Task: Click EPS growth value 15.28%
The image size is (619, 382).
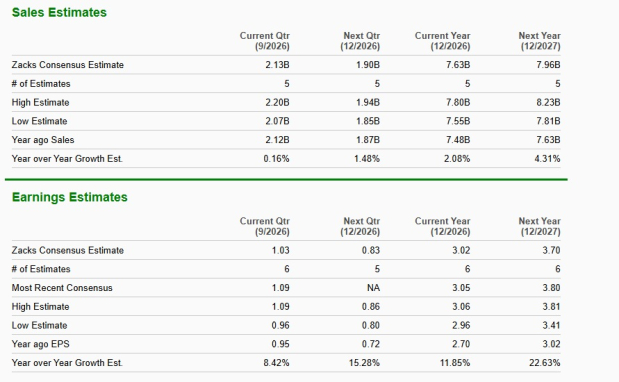Action: [x=364, y=363]
